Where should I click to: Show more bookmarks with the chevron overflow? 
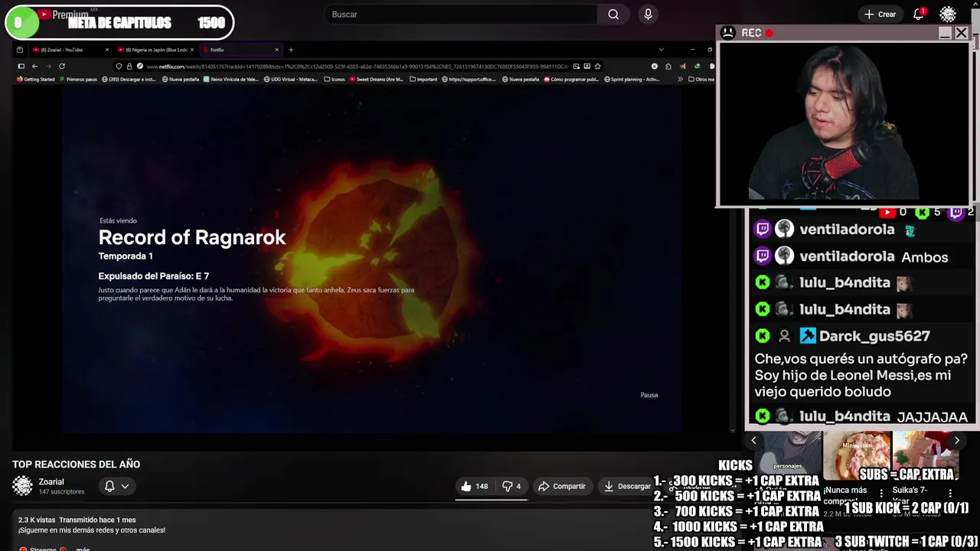tap(681, 79)
